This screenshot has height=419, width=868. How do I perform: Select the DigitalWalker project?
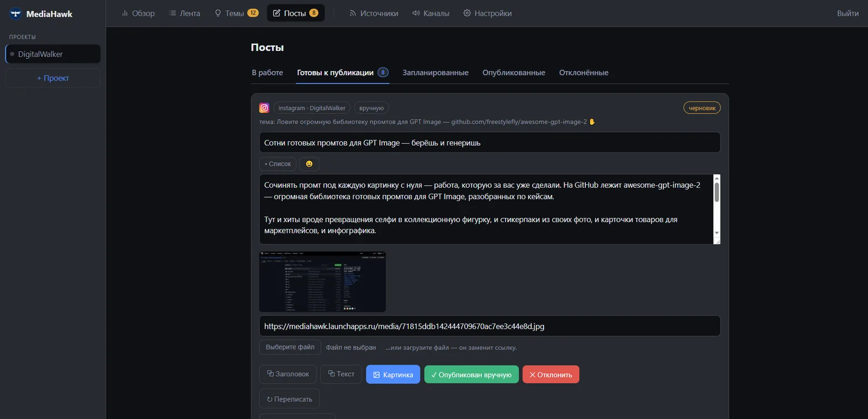(53, 54)
